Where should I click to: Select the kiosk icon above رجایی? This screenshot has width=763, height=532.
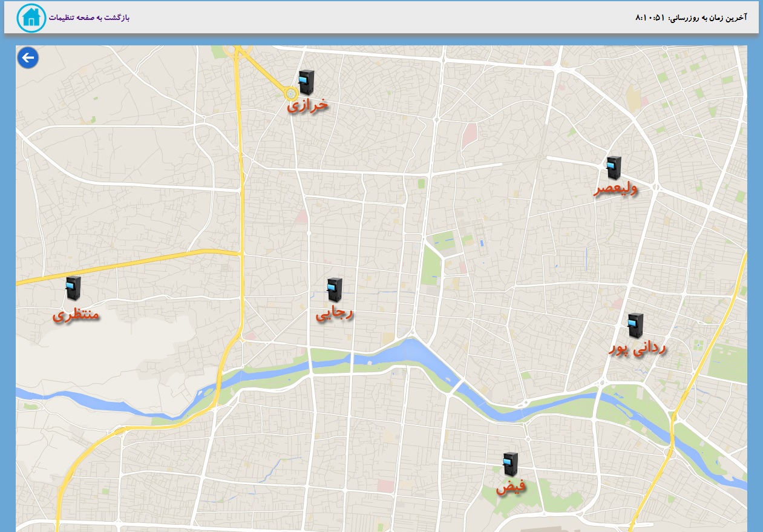coord(334,290)
